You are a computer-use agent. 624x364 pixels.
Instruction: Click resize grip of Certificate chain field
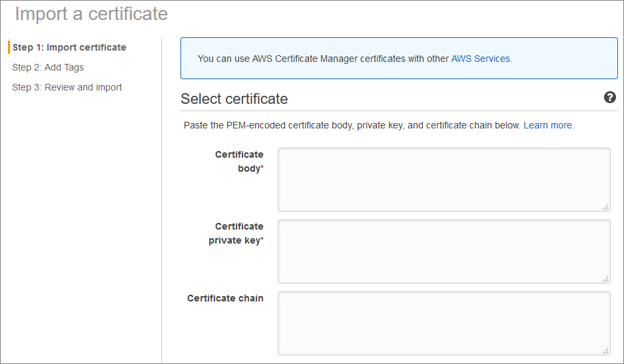coord(605,351)
